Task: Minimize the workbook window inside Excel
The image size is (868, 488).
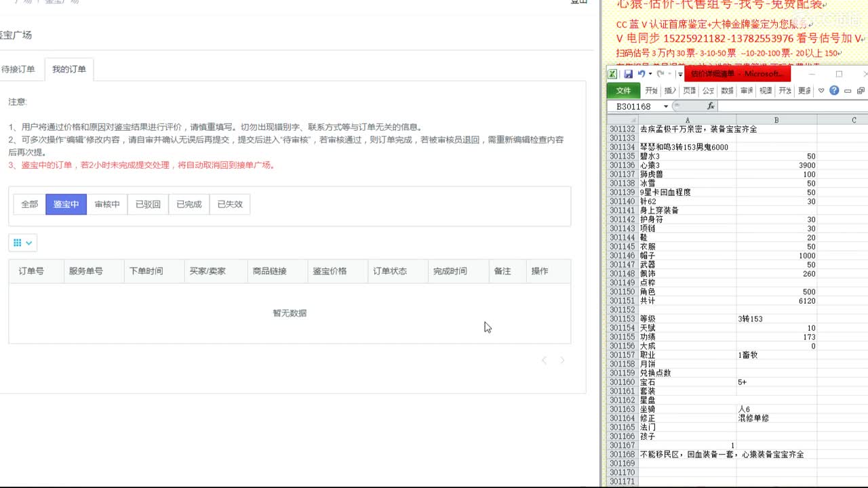Action: point(848,91)
